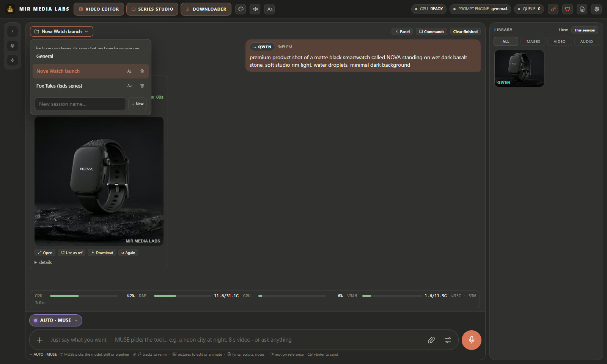Screen dimensions: 607x364
Task: Click the Aa font size icon in top bar
Action: 270,9
